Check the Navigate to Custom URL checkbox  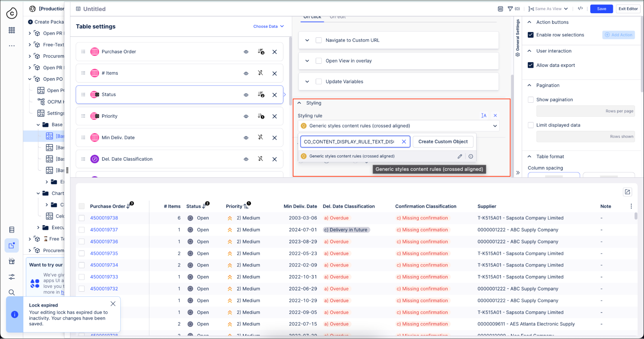tap(319, 40)
